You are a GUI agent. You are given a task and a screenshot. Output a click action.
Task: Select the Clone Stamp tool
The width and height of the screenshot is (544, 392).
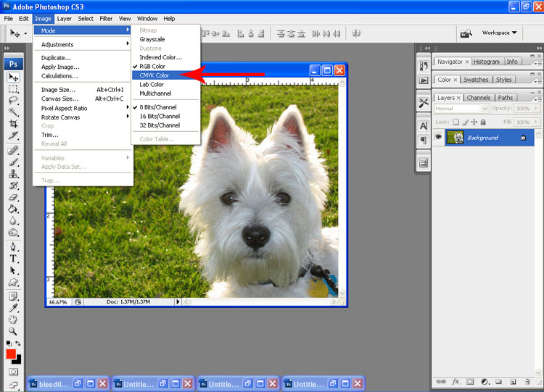coord(13,174)
